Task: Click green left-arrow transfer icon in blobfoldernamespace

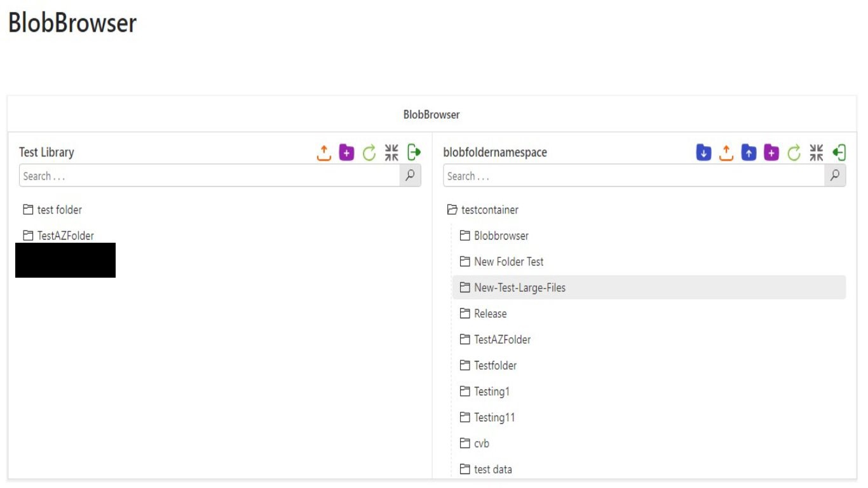Action: click(x=839, y=152)
